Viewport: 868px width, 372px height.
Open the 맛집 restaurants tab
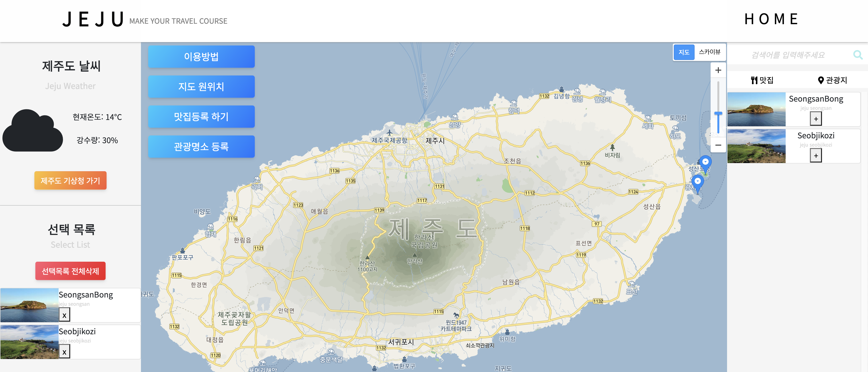(762, 80)
